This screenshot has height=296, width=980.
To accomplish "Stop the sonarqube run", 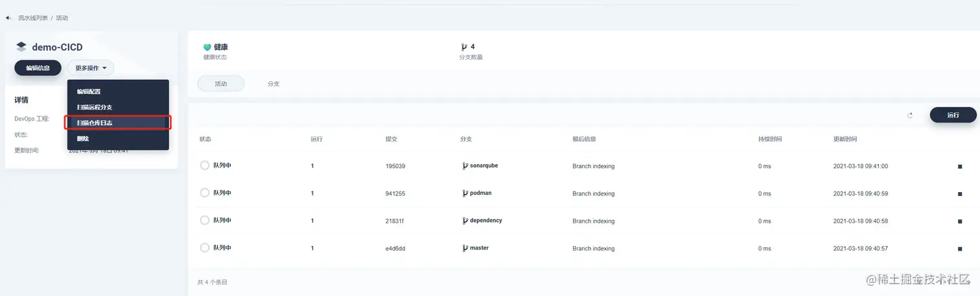I will pos(960,167).
